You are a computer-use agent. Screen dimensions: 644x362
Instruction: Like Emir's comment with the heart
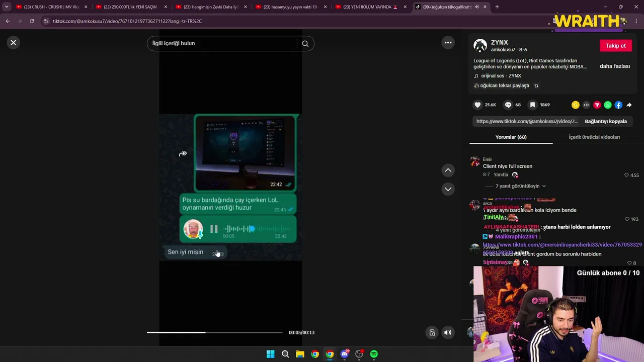coord(626,175)
